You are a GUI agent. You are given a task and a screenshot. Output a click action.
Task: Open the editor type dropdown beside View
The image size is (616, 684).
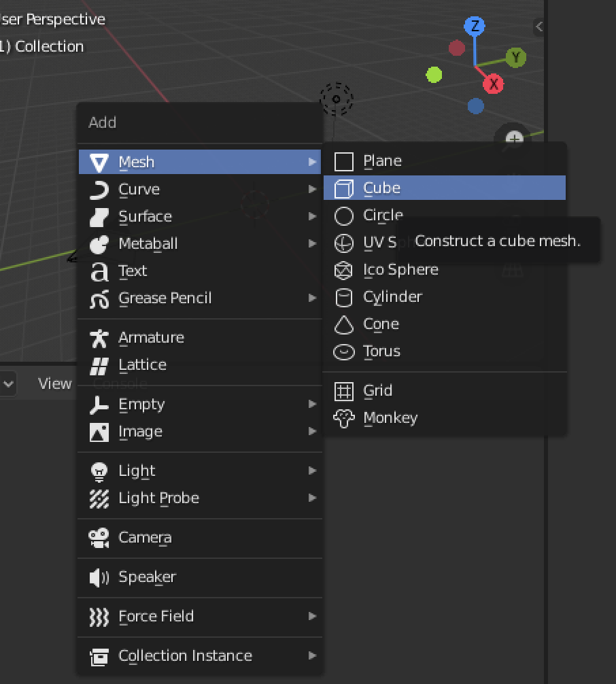(x=8, y=384)
